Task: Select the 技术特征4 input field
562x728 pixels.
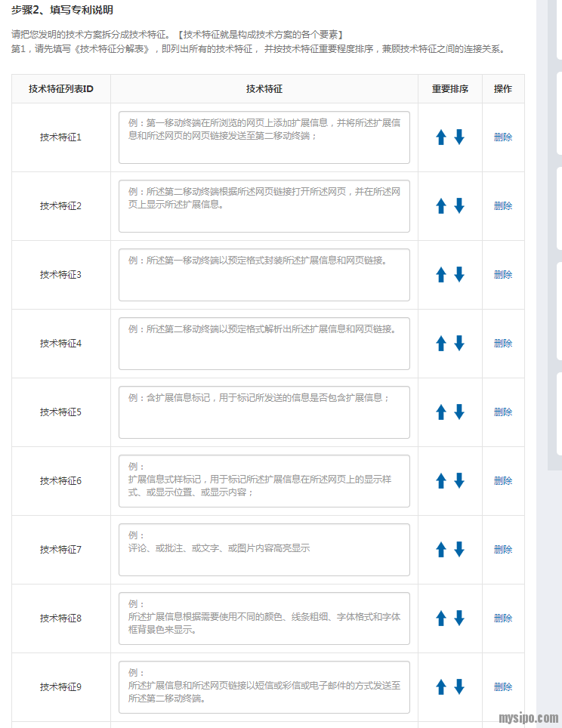Action: 264,344
